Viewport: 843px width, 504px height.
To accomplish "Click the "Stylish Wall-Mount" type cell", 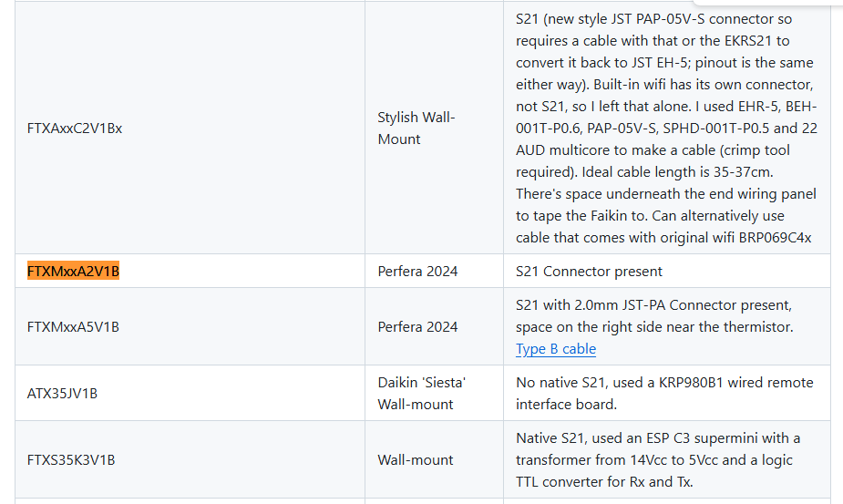I will click(416, 129).
